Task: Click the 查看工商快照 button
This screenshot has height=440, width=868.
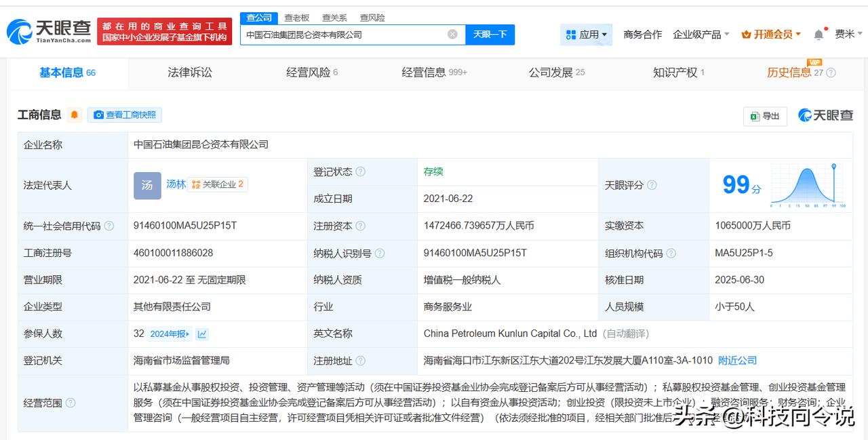Action: 125,115
